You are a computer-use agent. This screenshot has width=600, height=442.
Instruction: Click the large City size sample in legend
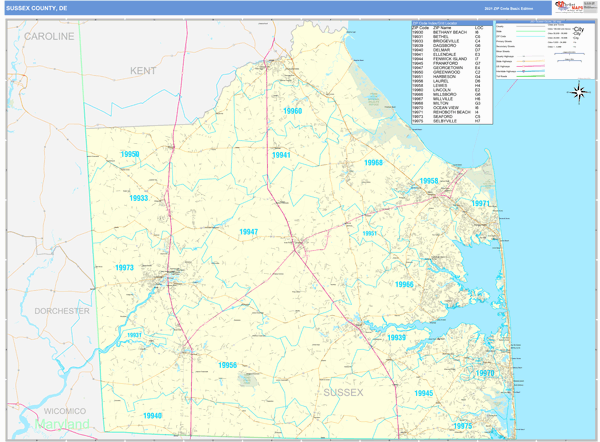pos(579,29)
